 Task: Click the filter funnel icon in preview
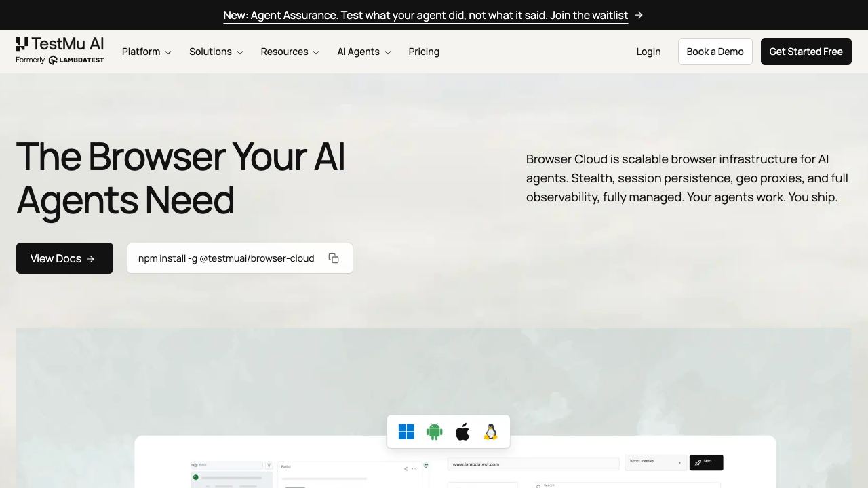[x=269, y=466]
